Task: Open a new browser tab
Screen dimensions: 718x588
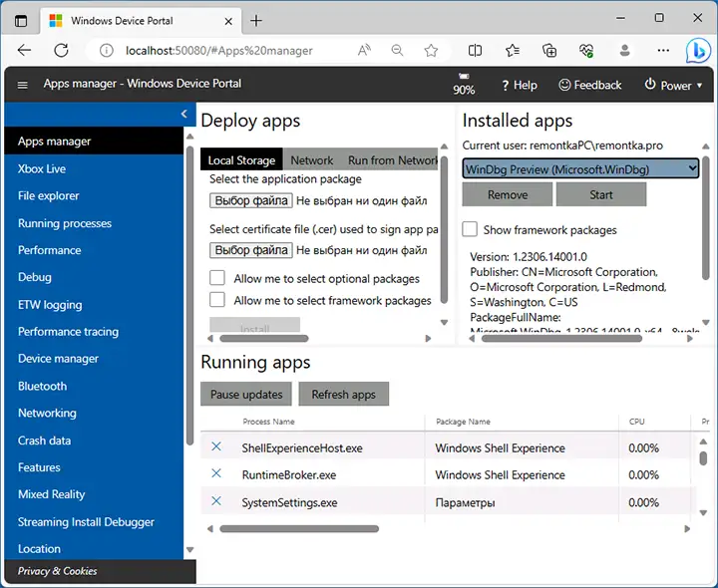Action: coord(256,21)
